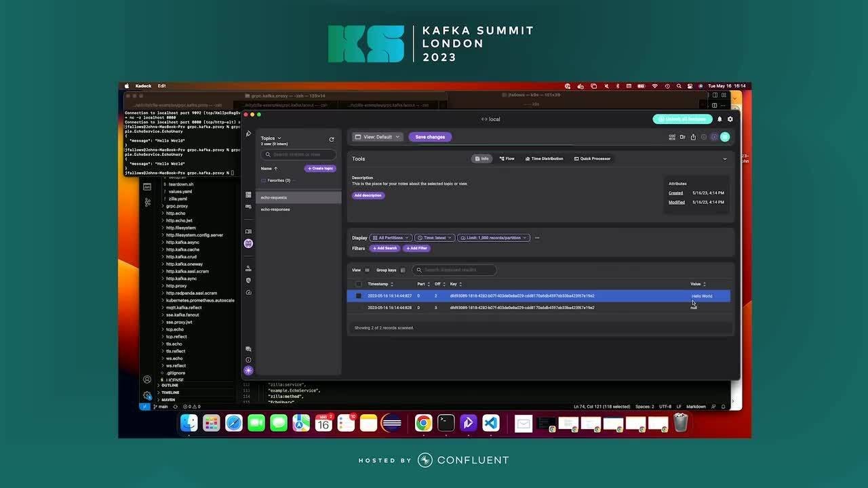Click the green round button in view toolbar
Screen dimensions: 868x488
pos(725,137)
